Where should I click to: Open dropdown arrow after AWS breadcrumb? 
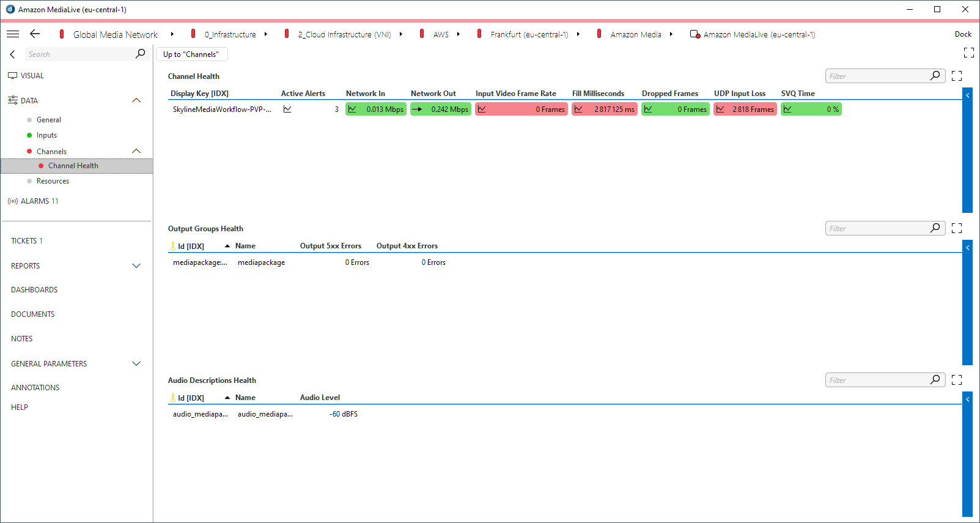pos(459,34)
